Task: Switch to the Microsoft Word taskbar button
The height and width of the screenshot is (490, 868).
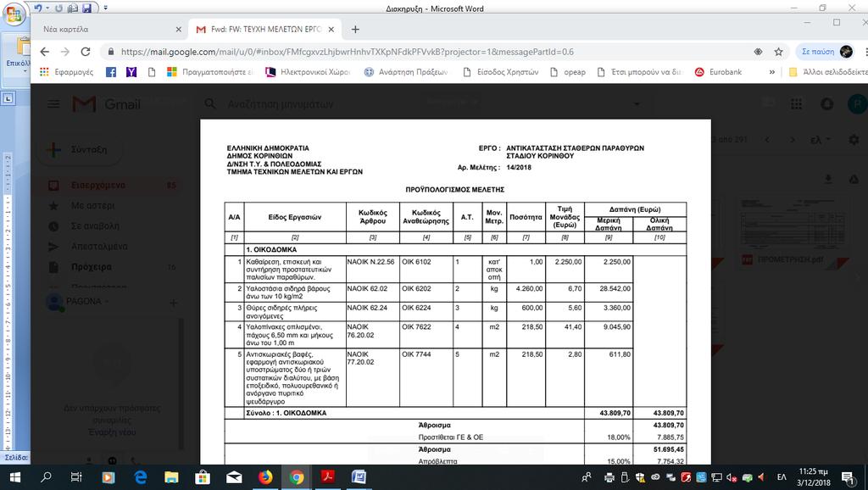Action: [359, 477]
